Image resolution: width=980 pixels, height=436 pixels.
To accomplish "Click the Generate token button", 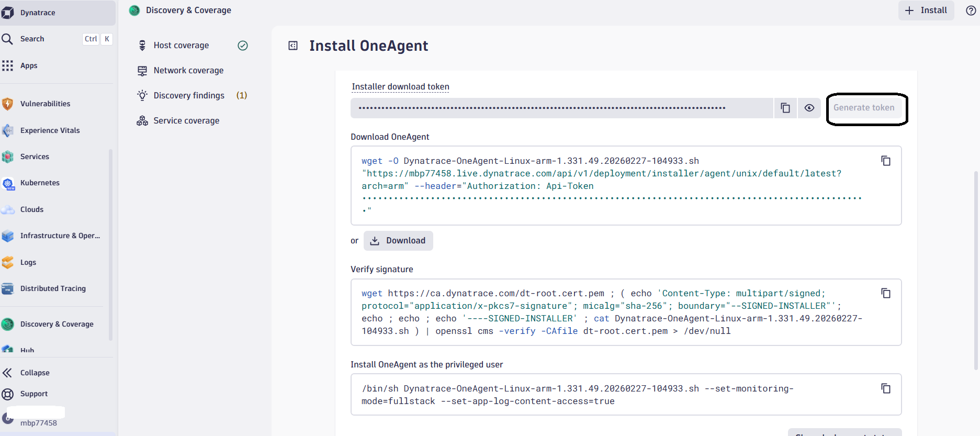I will (x=865, y=107).
